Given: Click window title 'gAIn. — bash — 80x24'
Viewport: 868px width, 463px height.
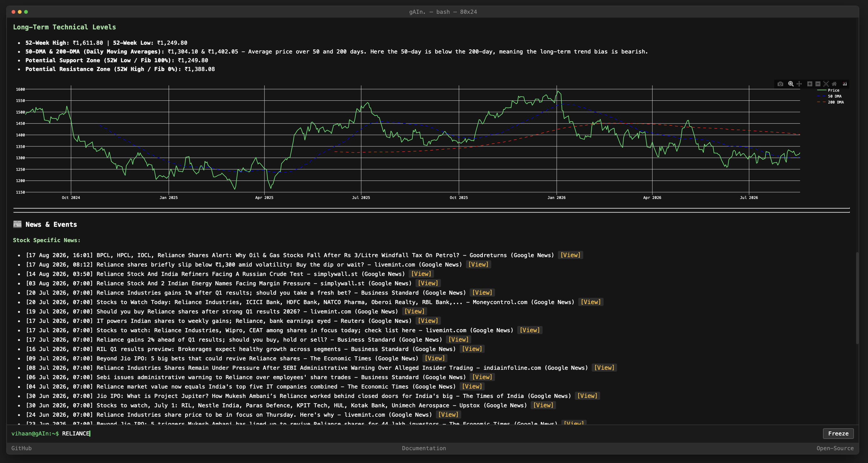Looking at the screenshot, I should pos(443,12).
